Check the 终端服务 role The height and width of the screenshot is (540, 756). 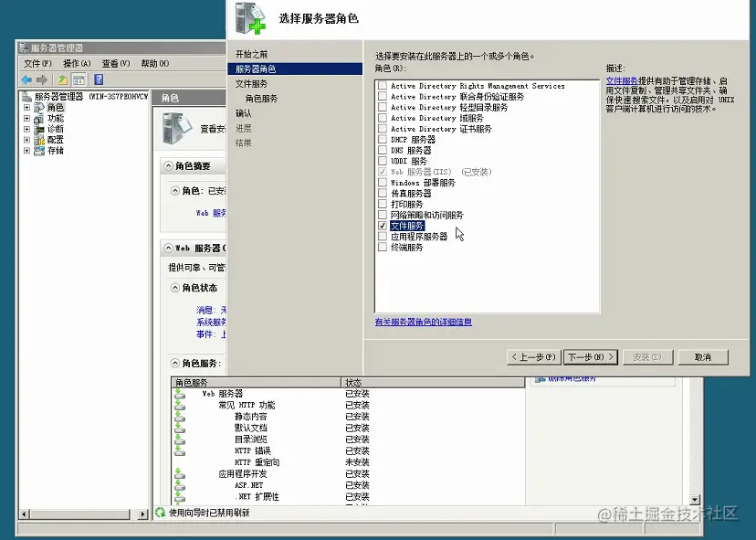coord(383,247)
